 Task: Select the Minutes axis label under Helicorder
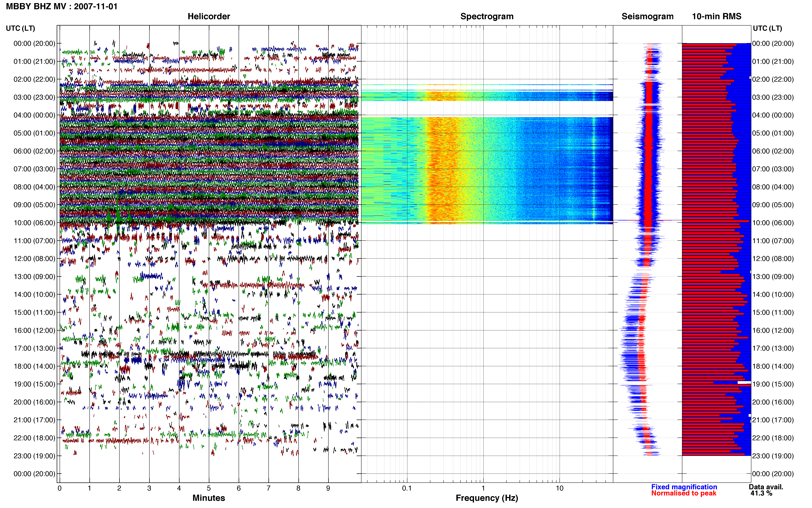[x=209, y=498]
